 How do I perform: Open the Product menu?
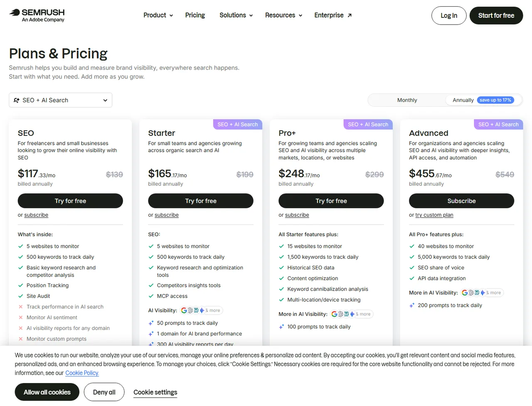click(x=158, y=15)
